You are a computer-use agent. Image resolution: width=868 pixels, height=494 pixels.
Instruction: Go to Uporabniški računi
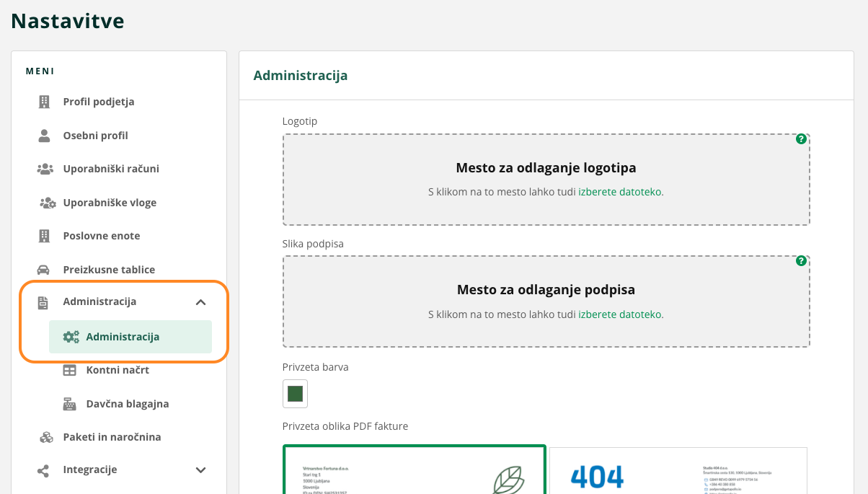coord(111,169)
